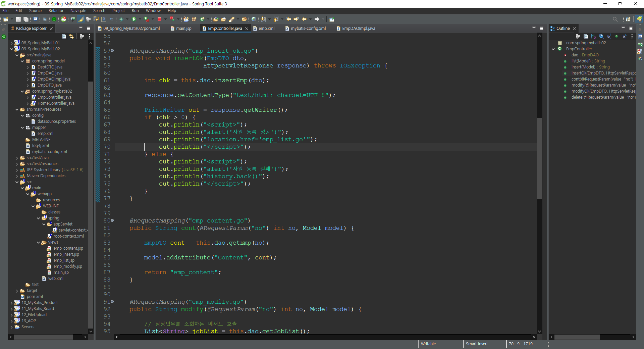Click the editor vertical scrollbar thumb
644x349 pixels.
pos(539,158)
